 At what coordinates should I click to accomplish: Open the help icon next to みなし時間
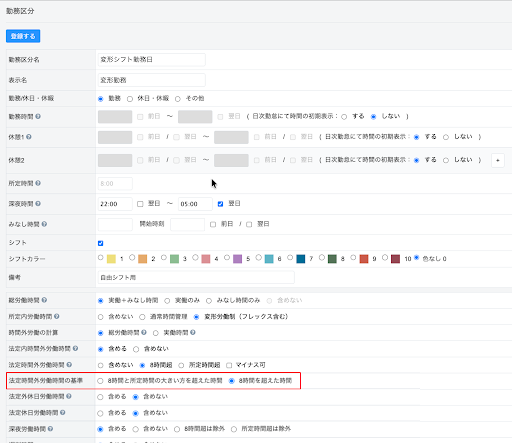click(x=44, y=224)
